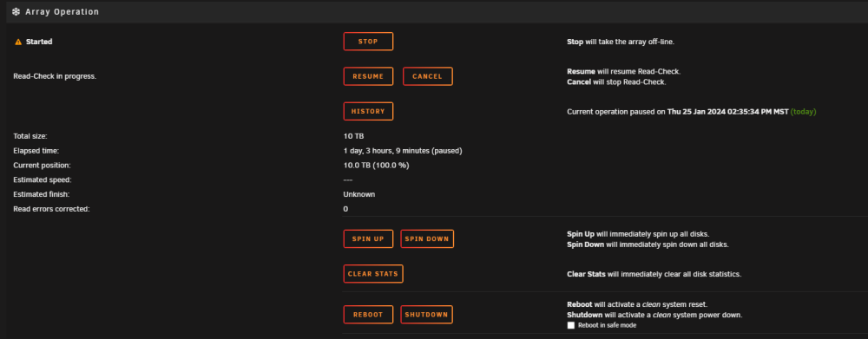This screenshot has height=339, width=868.
Task: Shut down the system
Action: point(426,315)
